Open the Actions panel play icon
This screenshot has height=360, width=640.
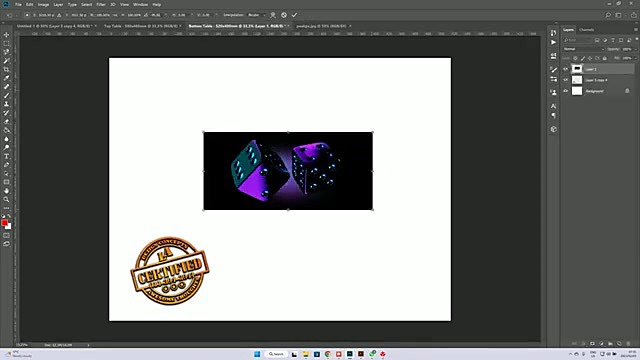click(x=553, y=42)
